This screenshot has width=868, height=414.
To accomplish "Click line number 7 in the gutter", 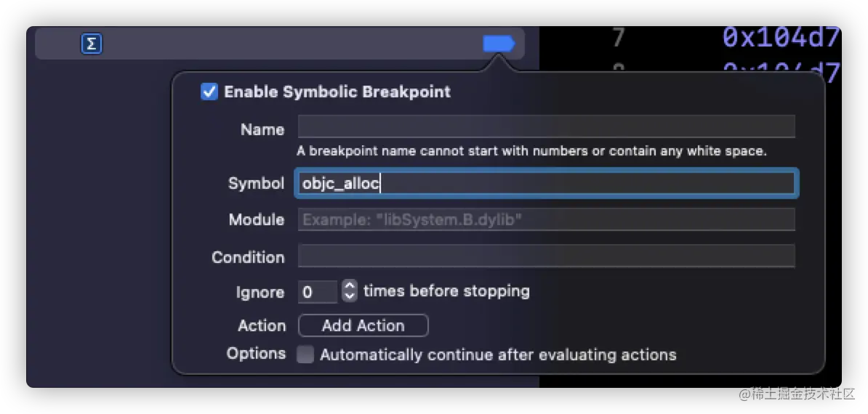I will (618, 36).
